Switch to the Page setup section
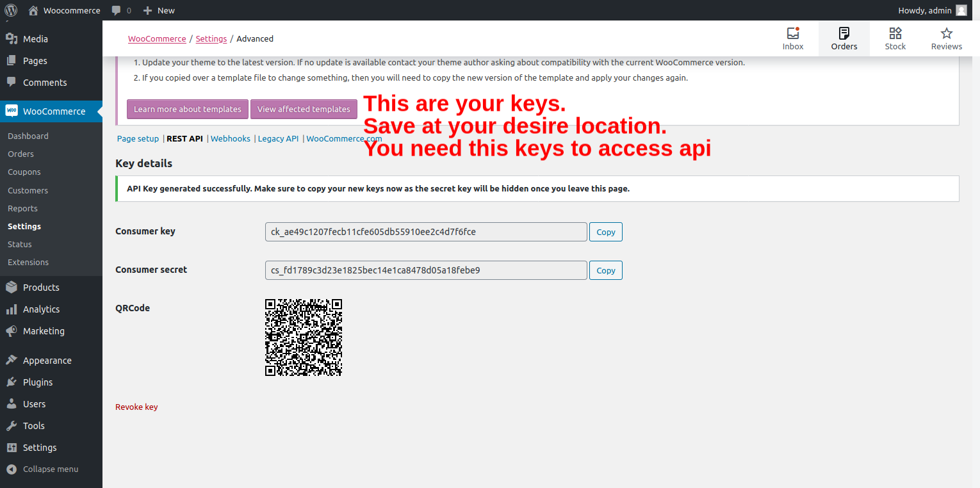This screenshot has height=488, width=980. click(x=138, y=138)
